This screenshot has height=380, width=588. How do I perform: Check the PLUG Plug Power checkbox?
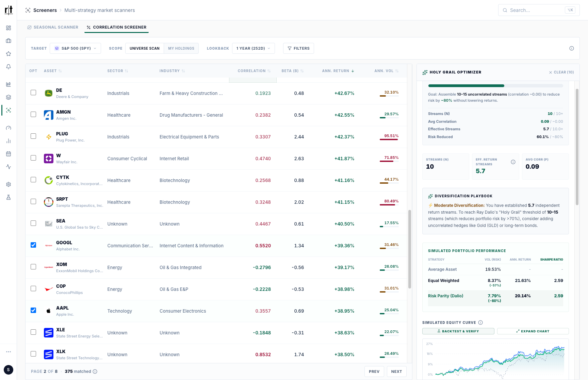click(33, 136)
